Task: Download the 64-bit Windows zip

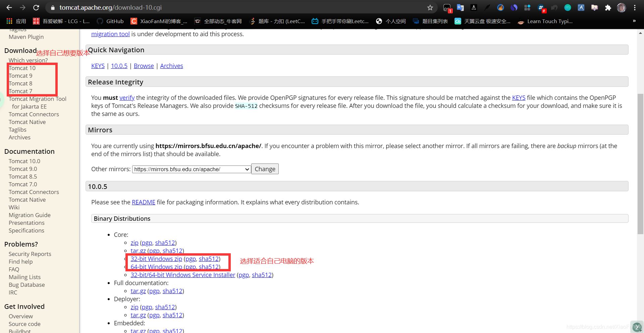Action: coord(156,267)
